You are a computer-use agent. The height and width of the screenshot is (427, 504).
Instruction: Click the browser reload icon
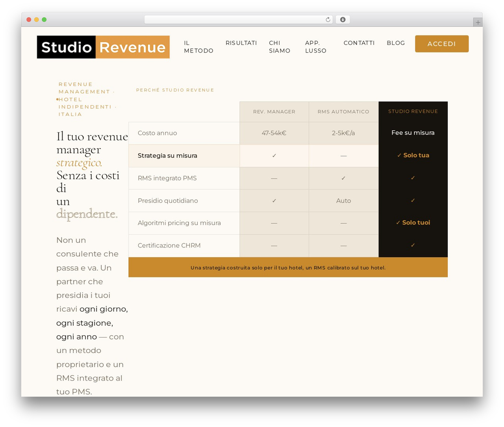click(328, 20)
